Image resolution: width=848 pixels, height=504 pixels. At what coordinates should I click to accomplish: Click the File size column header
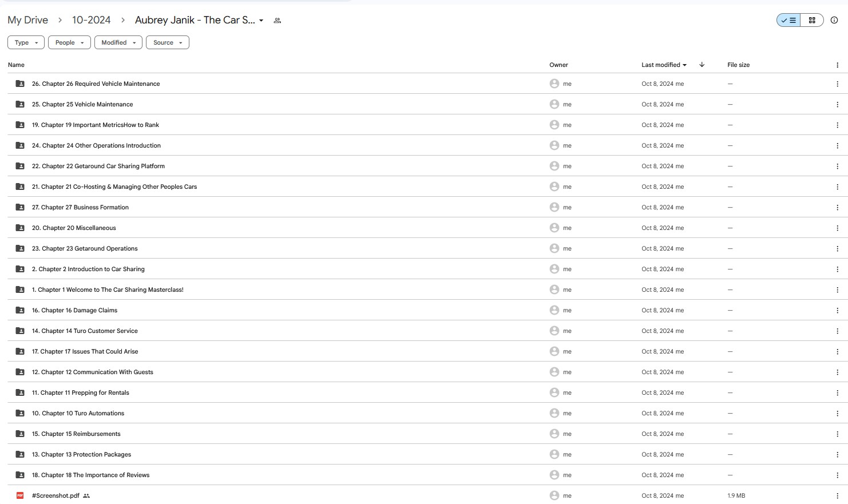tap(738, 65)
